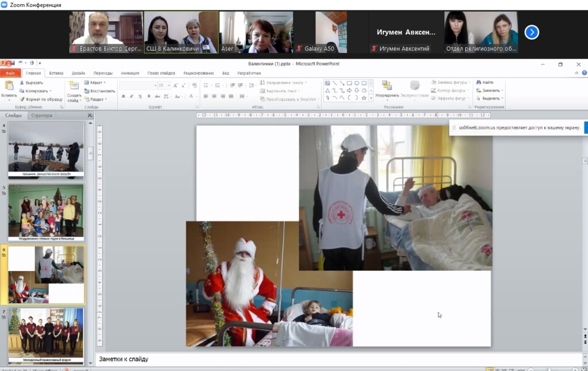588x371 pixels.
Task: Select the triangle shape in shapes gallery
Action: 327,90
